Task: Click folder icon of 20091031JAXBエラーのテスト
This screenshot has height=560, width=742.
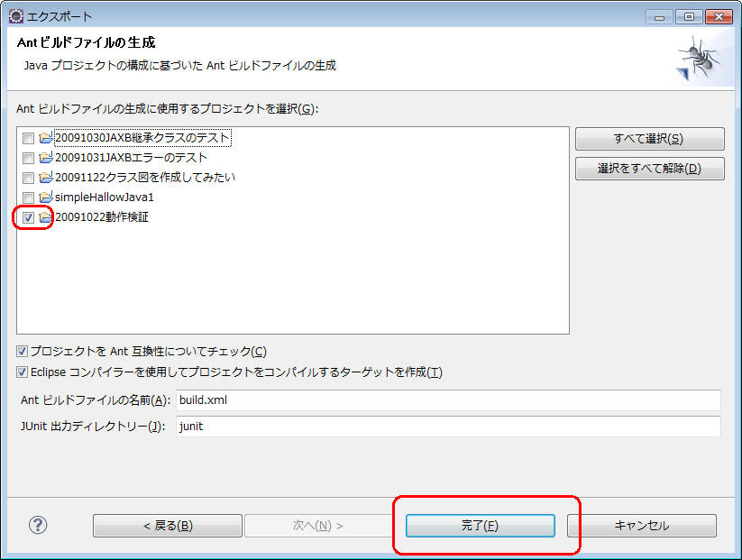Action: click(46, 158)
